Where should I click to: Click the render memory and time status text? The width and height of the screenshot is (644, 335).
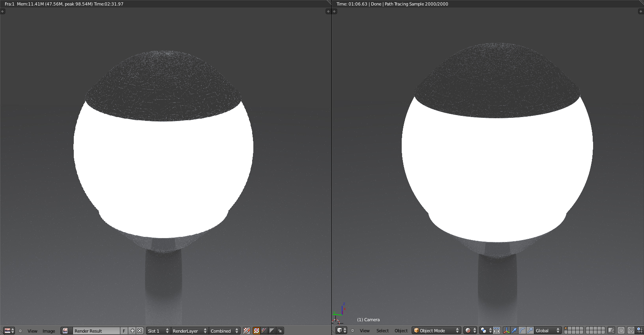click(x=64, y=4)
